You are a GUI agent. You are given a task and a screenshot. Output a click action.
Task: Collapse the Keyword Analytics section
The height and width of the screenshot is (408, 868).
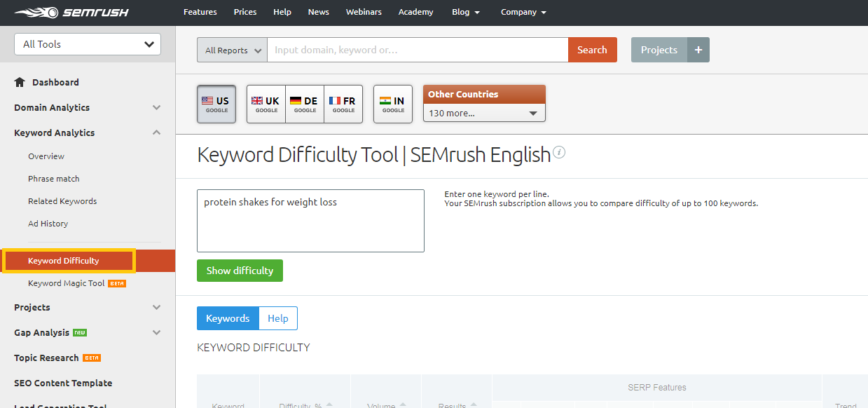(x=156, y=132)
